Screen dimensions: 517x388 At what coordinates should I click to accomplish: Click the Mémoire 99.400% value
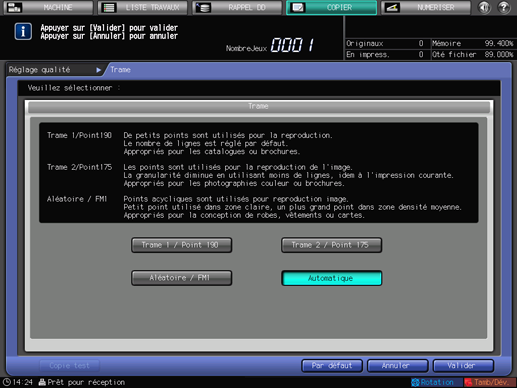(x=499, y=44)
